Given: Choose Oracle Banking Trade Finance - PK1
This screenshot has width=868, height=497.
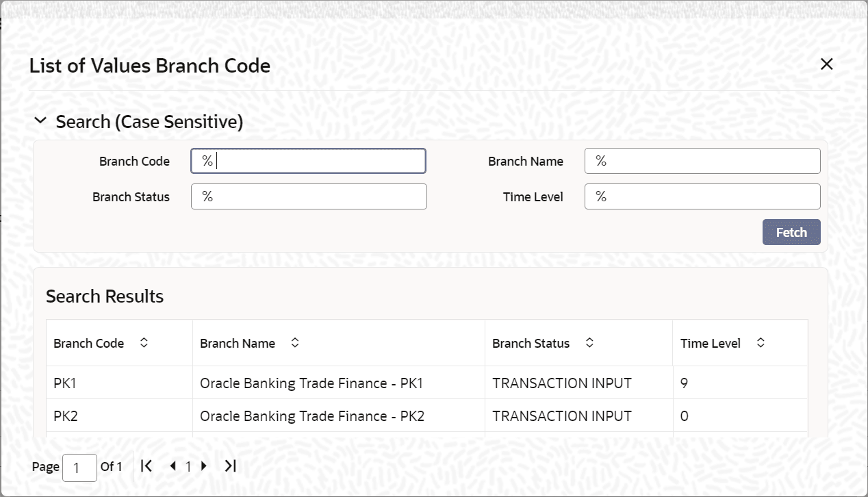Looking at the screenshot, I should point(311,383).
